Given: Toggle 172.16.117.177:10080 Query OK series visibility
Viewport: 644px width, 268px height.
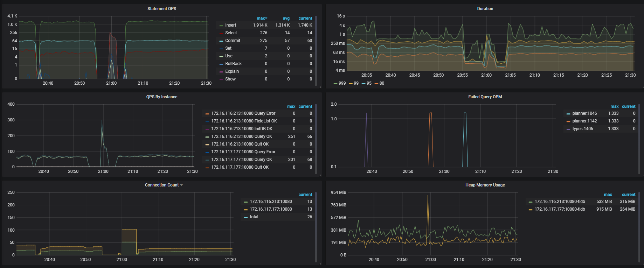Looking at the screenshot, I should (241, 160).
